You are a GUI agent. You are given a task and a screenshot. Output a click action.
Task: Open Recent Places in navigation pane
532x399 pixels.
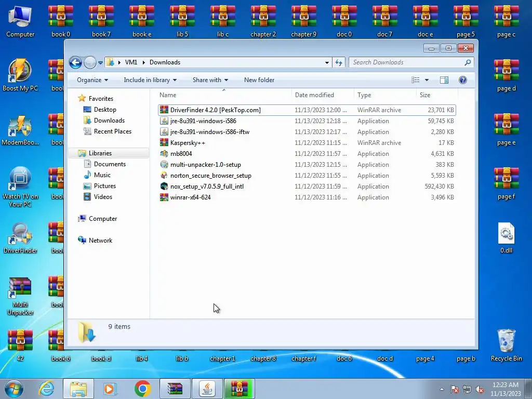[x=112, y=131]
